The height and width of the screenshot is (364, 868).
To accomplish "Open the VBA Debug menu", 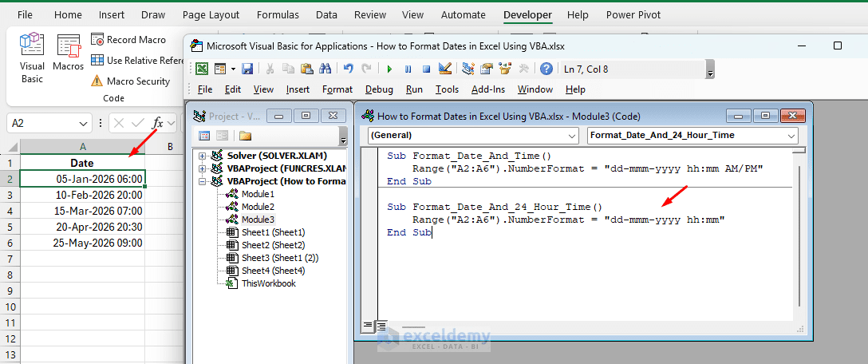I will (379, 89).
